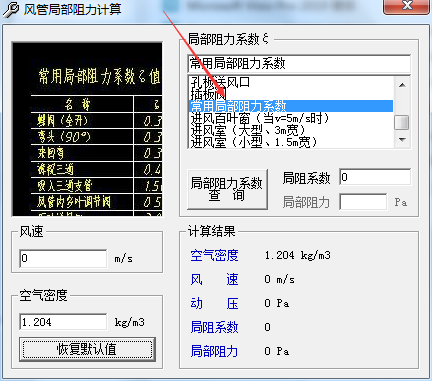
Task: Focus the 局阻系数 input field
Action: pyautogui.click(x=375, y=177)
